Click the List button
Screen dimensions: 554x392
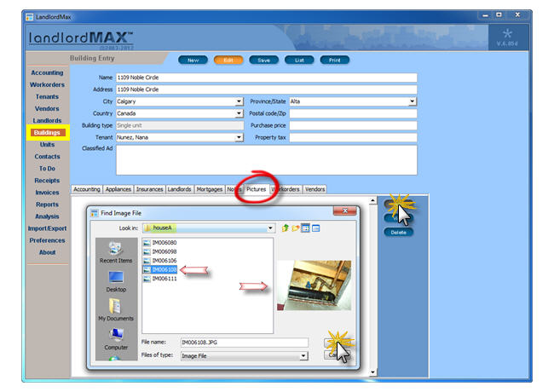click(299, 60)
